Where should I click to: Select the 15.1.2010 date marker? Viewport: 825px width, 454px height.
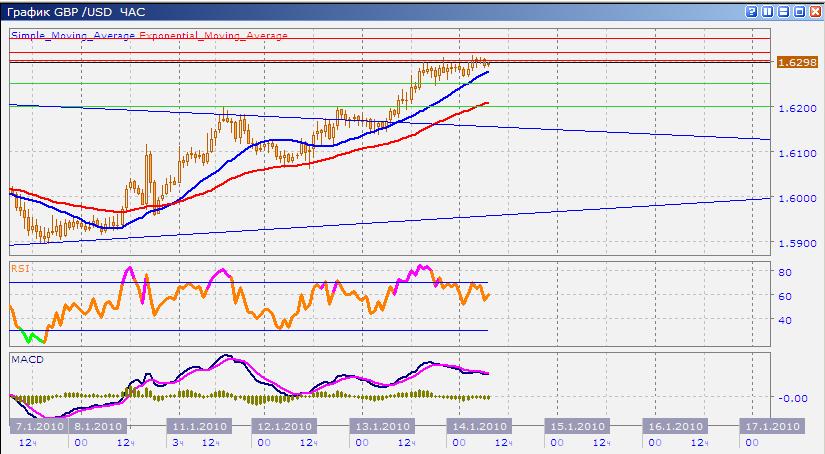pyautogui.click(x=573, y=425)
